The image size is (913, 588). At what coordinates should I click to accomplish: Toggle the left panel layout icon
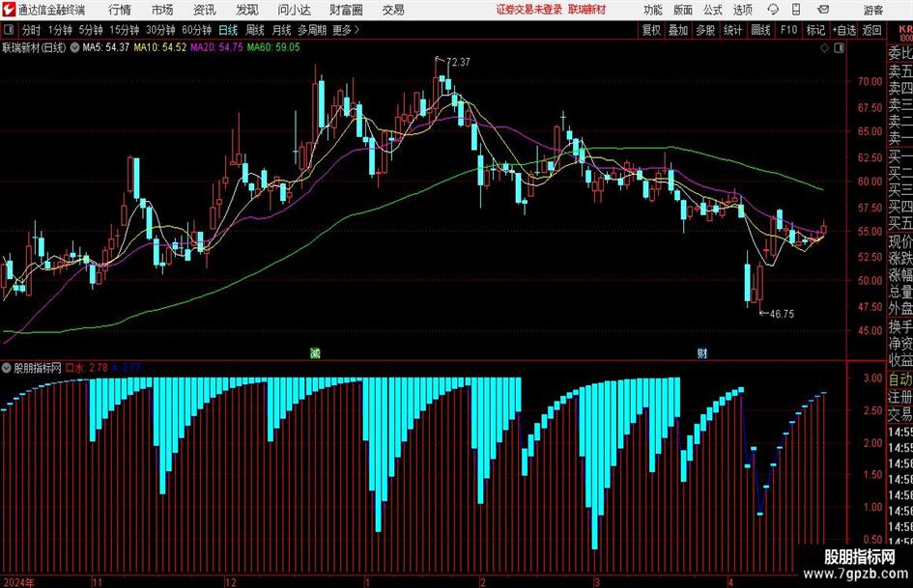tap(9, 30)
